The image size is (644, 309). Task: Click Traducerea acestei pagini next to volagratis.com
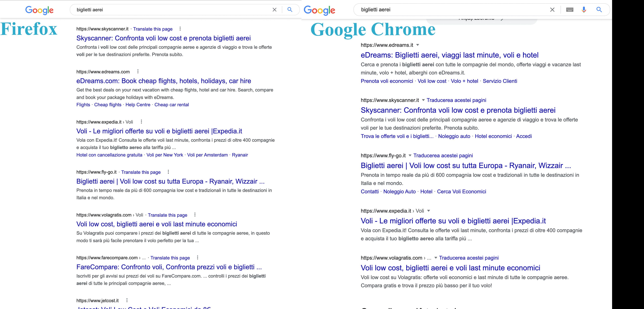coord(469,258)
